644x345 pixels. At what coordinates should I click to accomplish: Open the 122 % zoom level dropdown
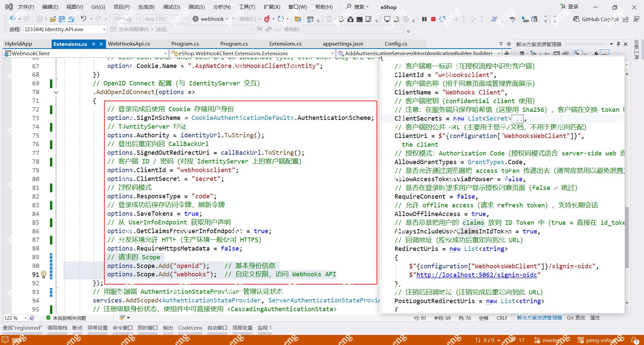coord(15,318)
